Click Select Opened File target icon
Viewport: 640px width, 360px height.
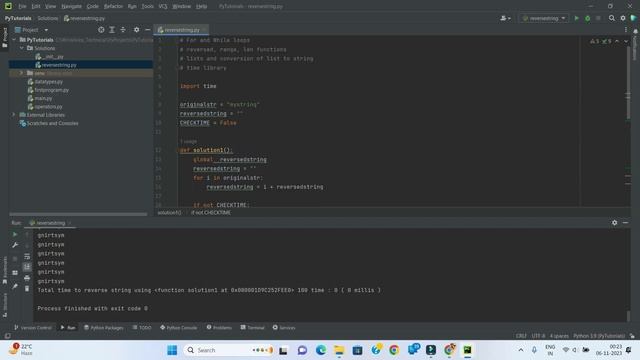click(x=101, y=30)
